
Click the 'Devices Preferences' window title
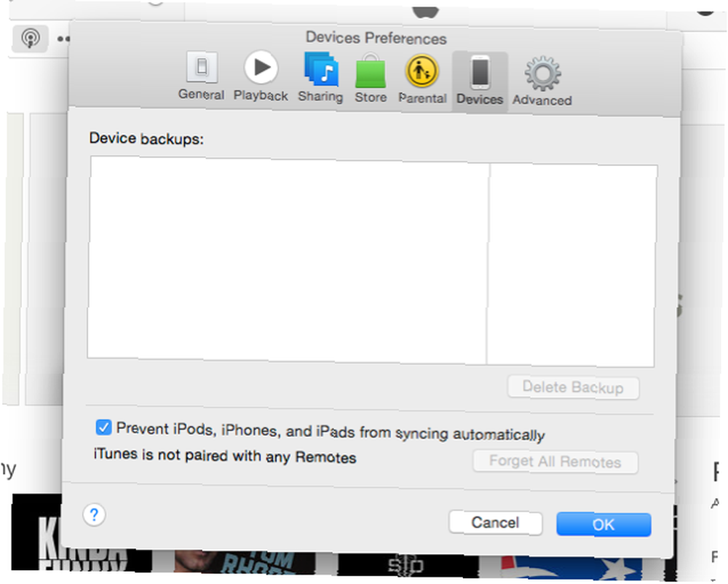coord(376,38)
